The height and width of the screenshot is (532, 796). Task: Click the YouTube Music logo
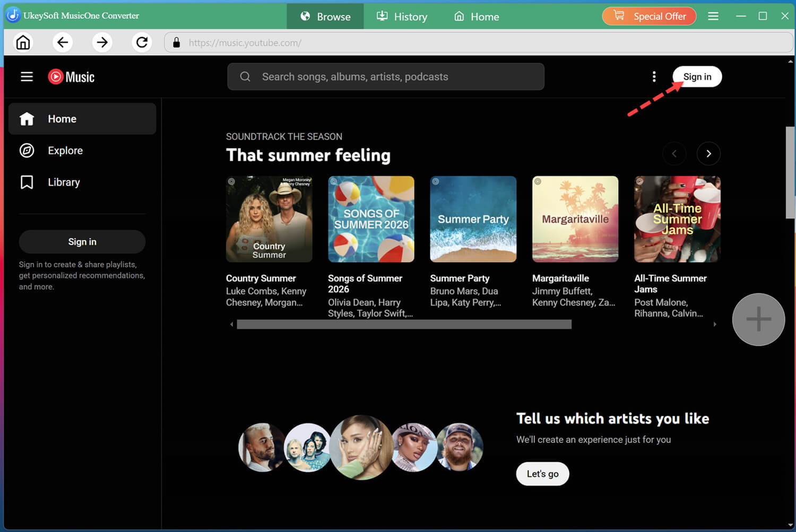pos(71,77)
